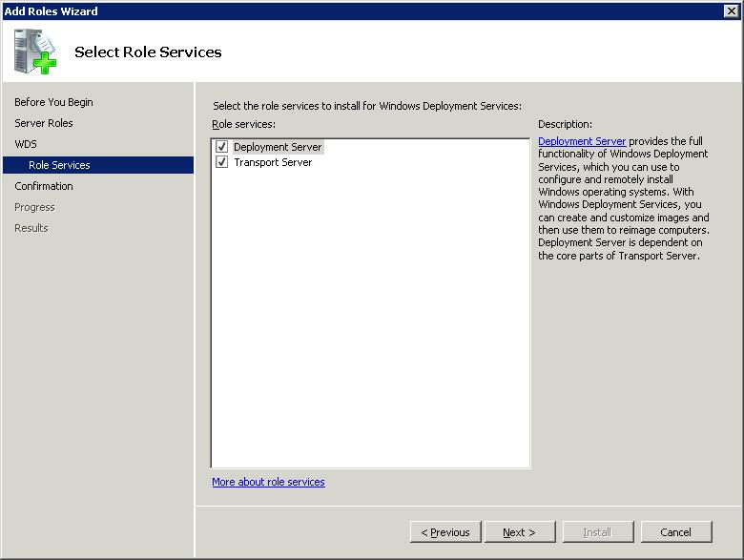This screenshot has height=560, width=744.
Task: Go back with the Previous button
Action: [x=445, y=532]
